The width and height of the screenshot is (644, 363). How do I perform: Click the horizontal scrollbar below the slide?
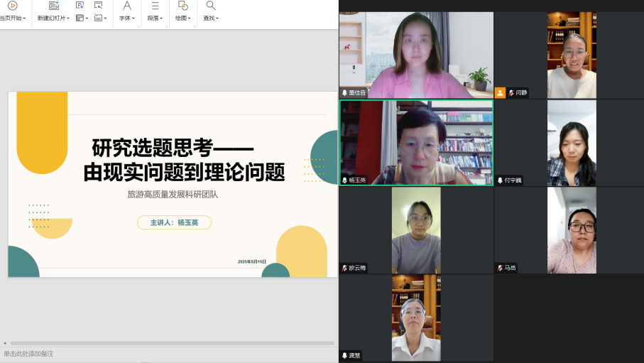[170, 343]
